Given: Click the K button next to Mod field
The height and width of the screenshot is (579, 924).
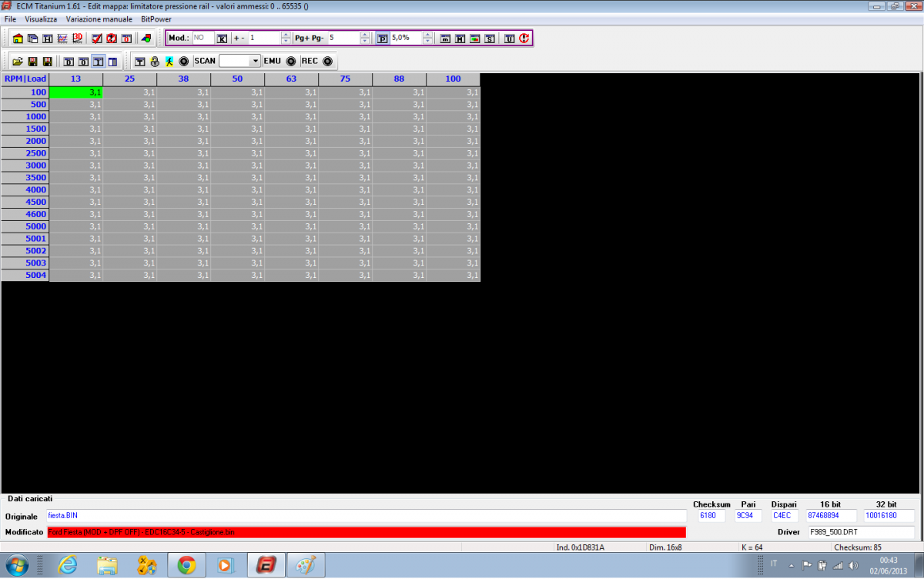Looking at the screenshot, I should point(222,38).
